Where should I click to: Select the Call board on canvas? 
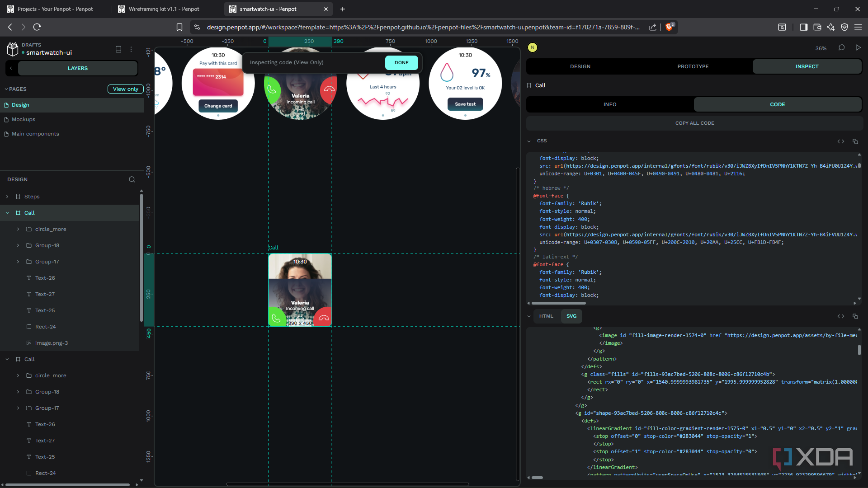coord(300,290)
